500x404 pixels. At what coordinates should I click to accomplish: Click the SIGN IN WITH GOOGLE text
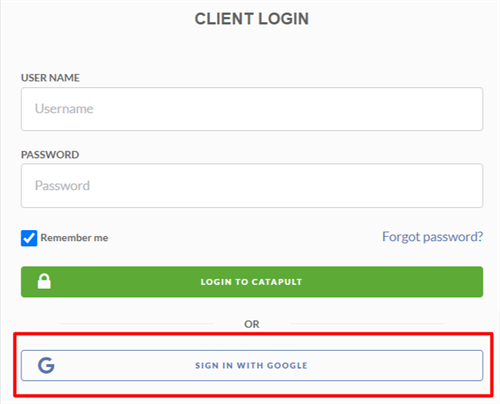(251, 365)
